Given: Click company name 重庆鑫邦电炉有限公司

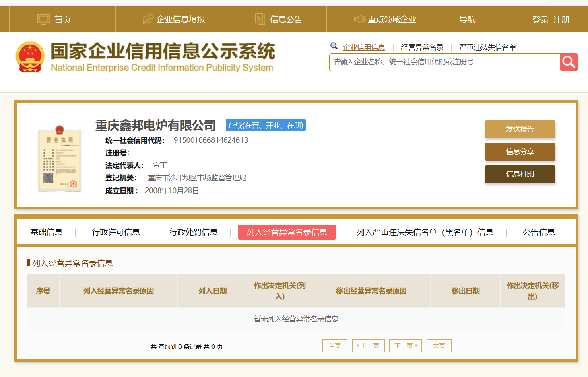Looking at the screenshot, I should [156, 126].
